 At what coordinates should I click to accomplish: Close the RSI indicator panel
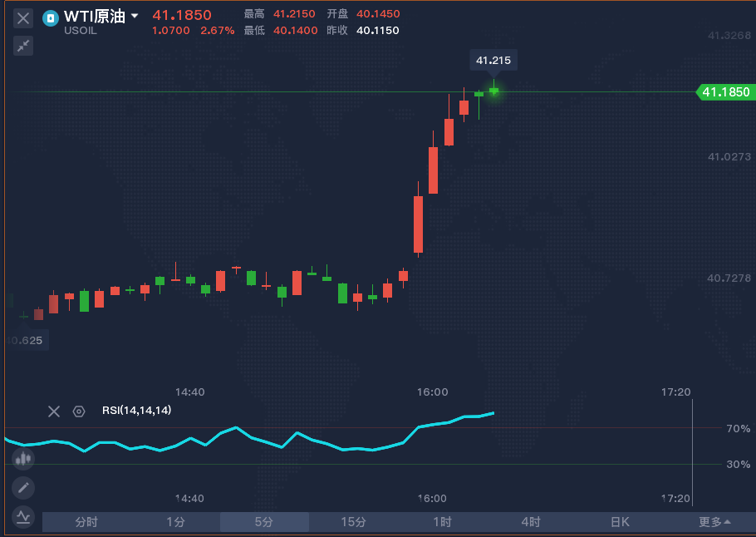click(54, 411)
